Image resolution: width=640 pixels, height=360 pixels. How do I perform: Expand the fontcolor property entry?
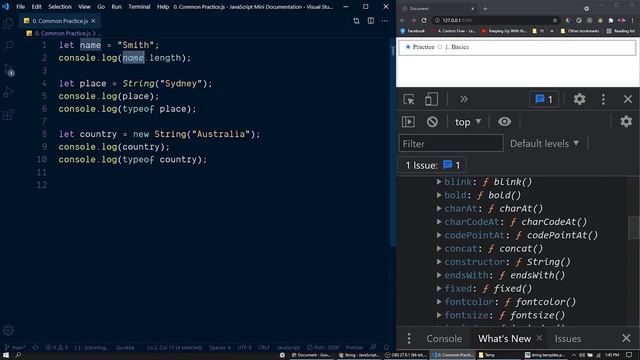coord(439,302)
